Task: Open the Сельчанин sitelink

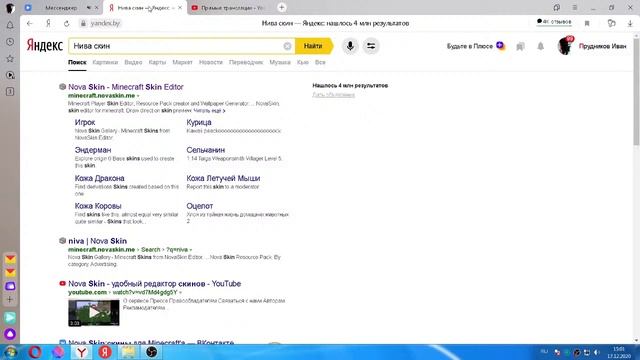Action: pyautogui.click(x=206, y=150)
